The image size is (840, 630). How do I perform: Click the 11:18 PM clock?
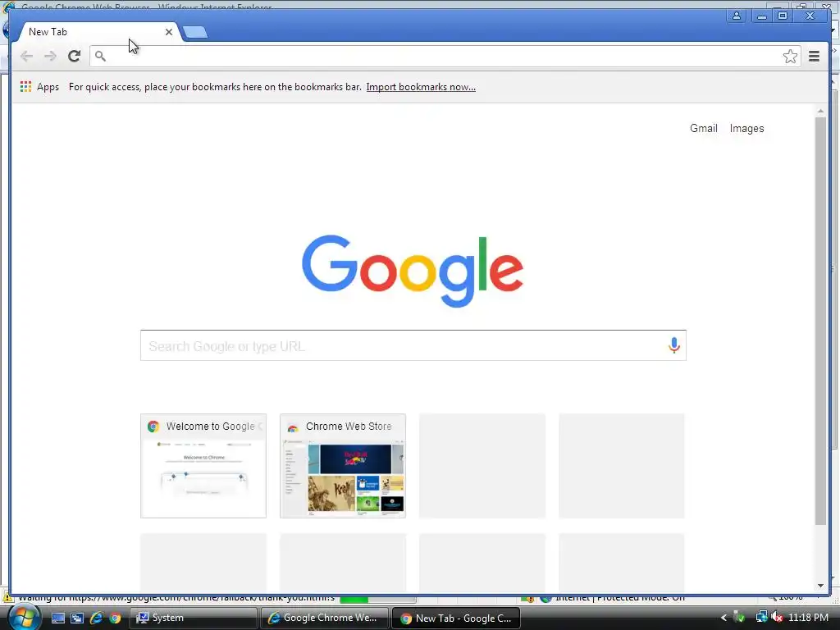tap(808, 618)
